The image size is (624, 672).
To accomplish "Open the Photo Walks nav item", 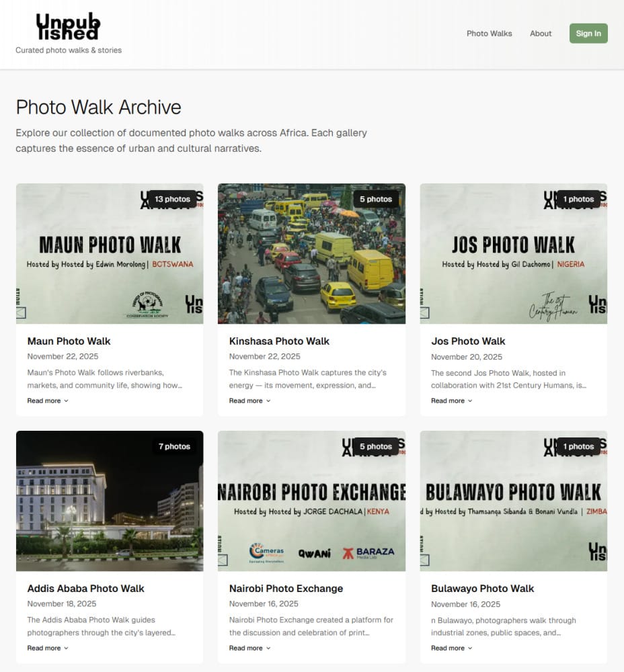I will [489, 34].
